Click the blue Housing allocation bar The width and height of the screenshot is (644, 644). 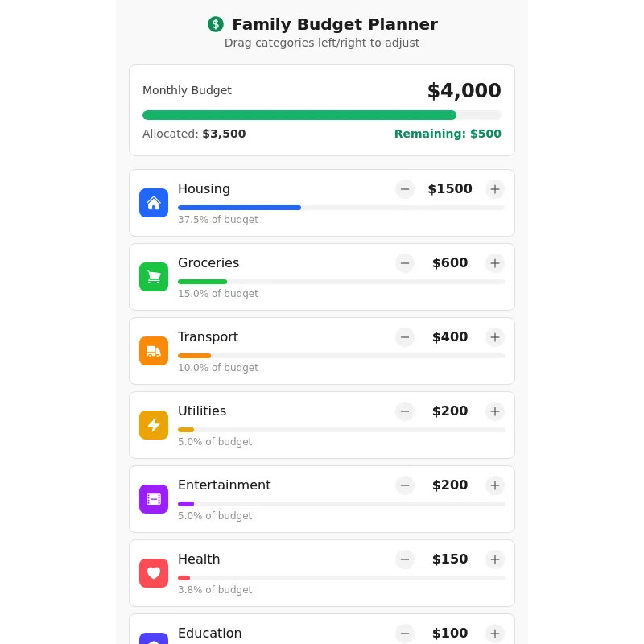point(239,208)
